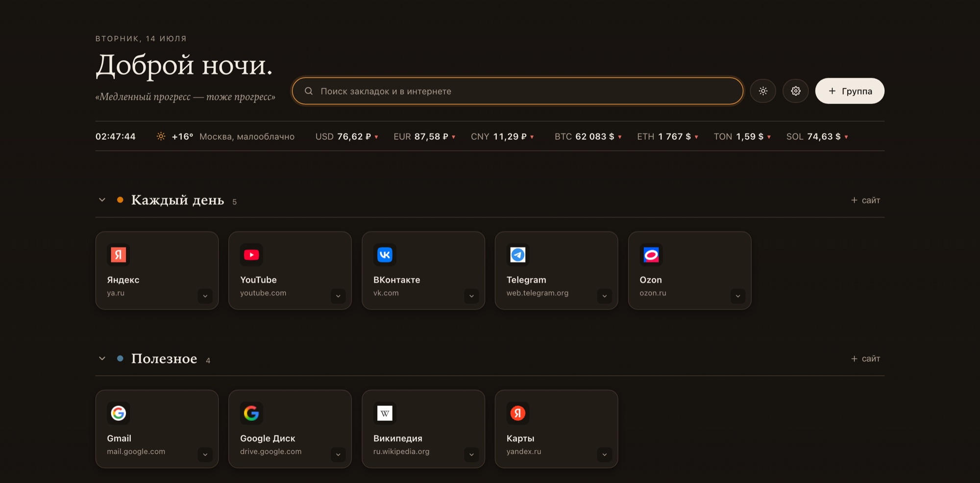Open the YouTube card dropdown menu
Viewport: 980px width, 483px height.
coord(338,296)
